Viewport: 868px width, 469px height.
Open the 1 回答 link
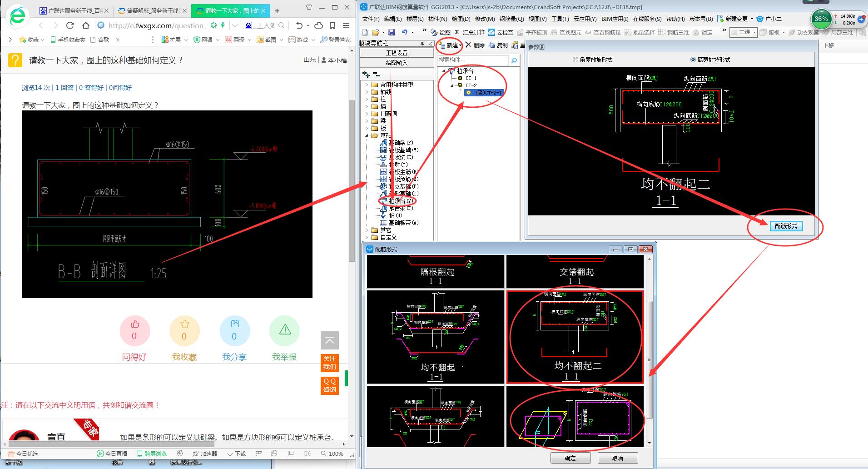[64, 88]
